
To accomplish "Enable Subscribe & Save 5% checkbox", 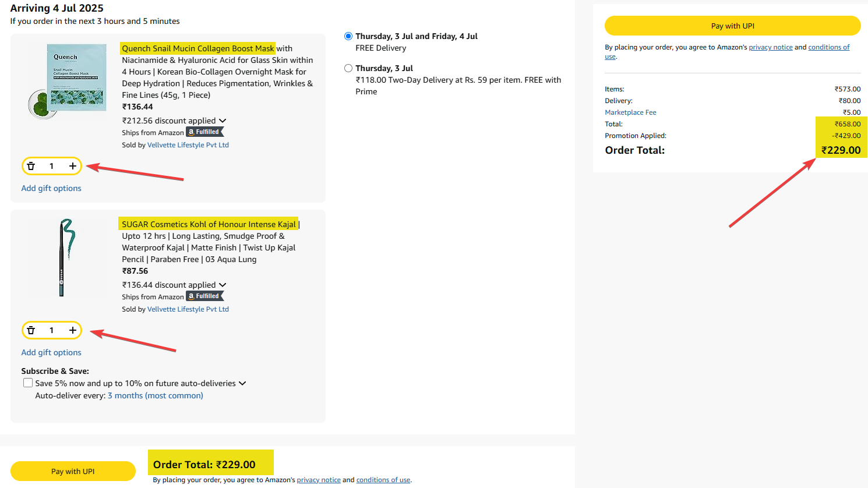I will point(28,383).
